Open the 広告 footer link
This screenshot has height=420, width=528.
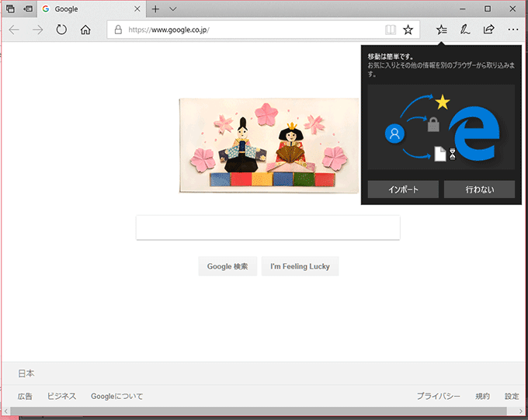coord(25,396)
